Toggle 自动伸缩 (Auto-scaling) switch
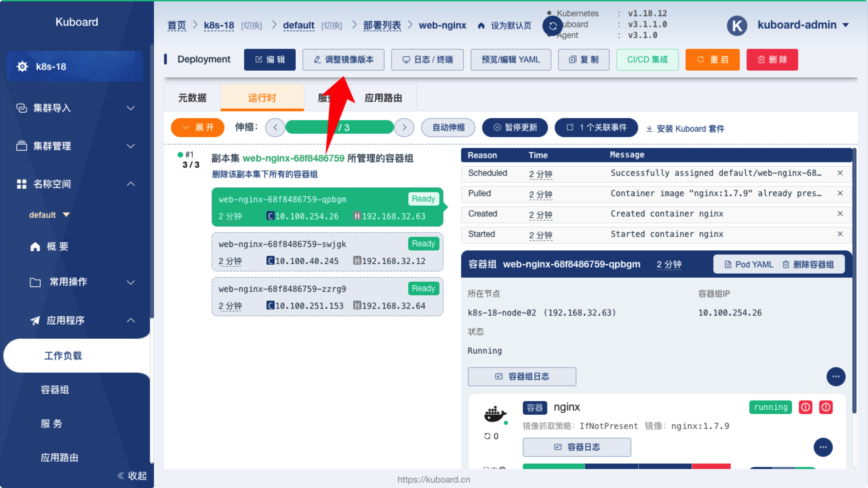This screenshot has height=488, width=868. click(448, 128)
